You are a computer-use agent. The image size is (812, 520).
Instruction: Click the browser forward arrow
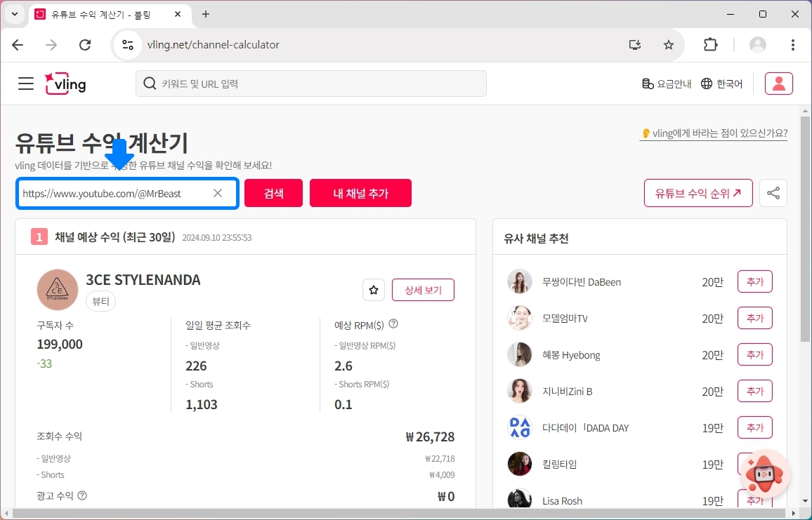(51, 45)
